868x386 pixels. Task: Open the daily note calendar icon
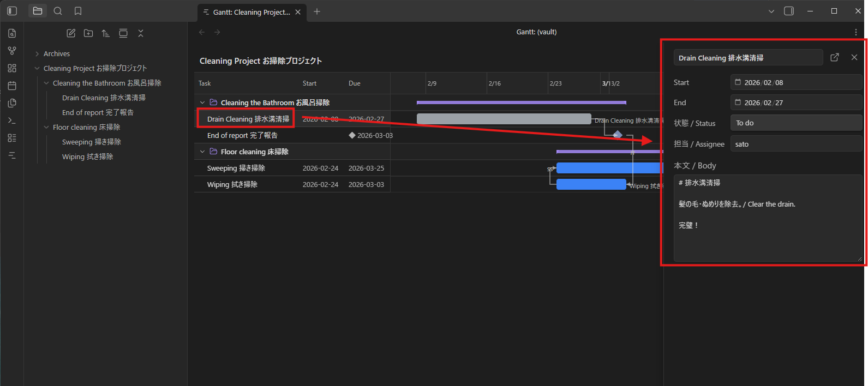[x=12, y=86]
